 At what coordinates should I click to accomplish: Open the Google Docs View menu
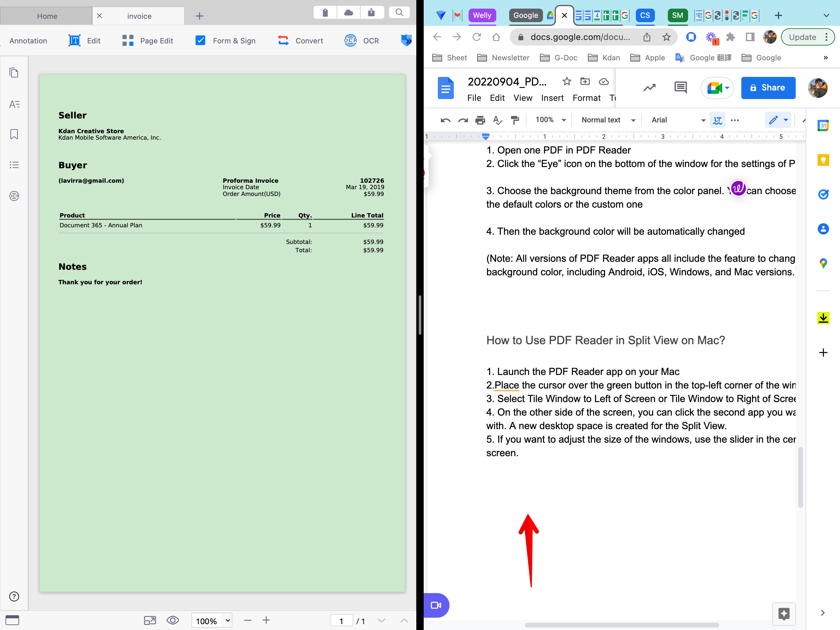pos(523,98)
